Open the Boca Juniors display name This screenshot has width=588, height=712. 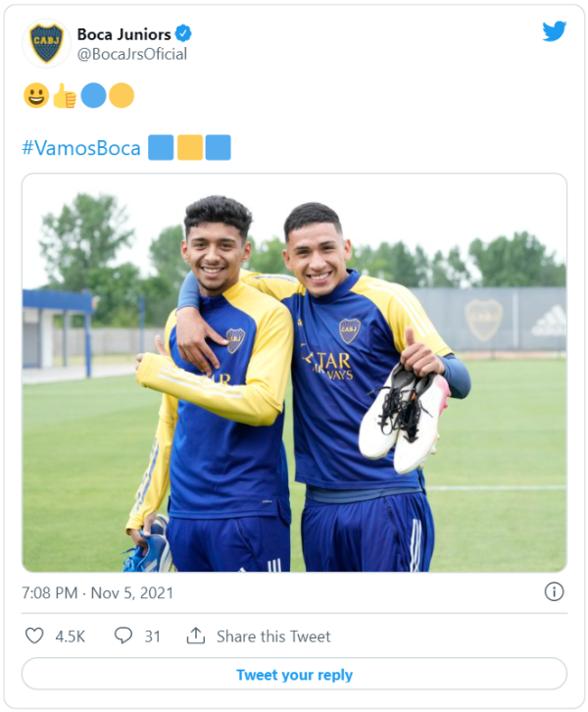click(x=123, y=34)
